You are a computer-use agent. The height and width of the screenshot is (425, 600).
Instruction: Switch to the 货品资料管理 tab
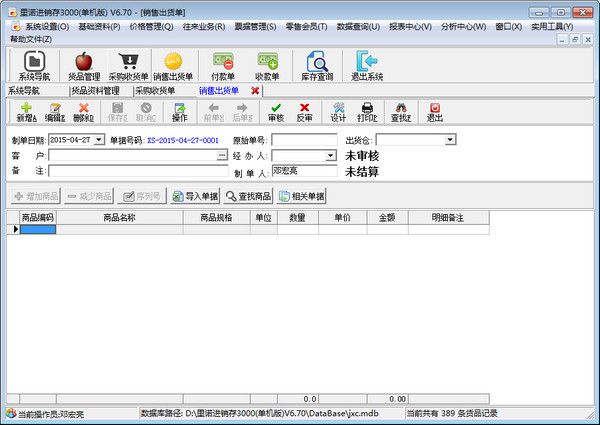(101, 90)
